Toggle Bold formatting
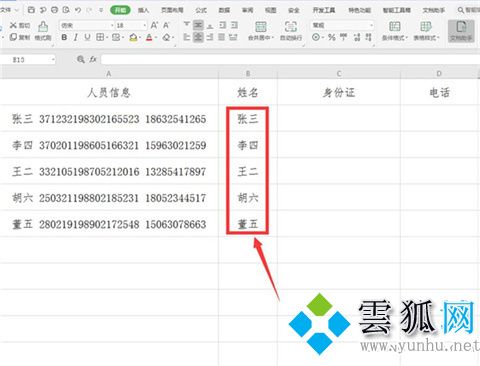Image resolution: width=480 pixels, height=366 pixels. coord(64,37)
